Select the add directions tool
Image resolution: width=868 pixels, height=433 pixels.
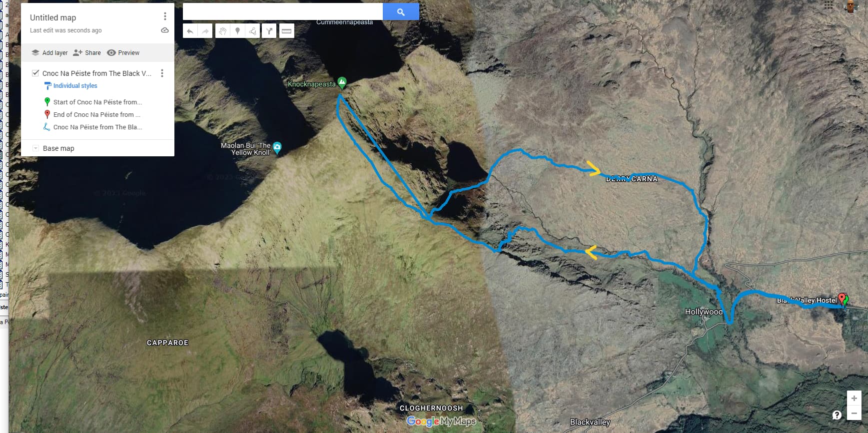(269, 31)
